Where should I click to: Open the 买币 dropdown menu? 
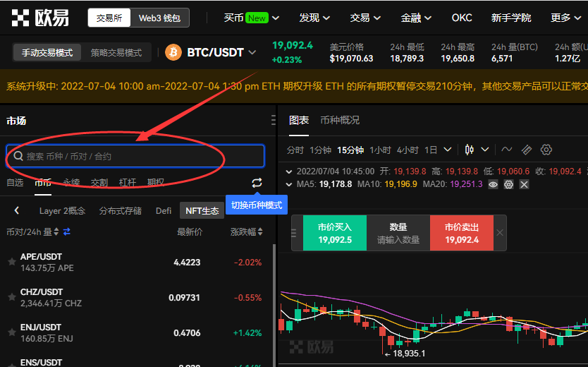(x=251, y=18)
